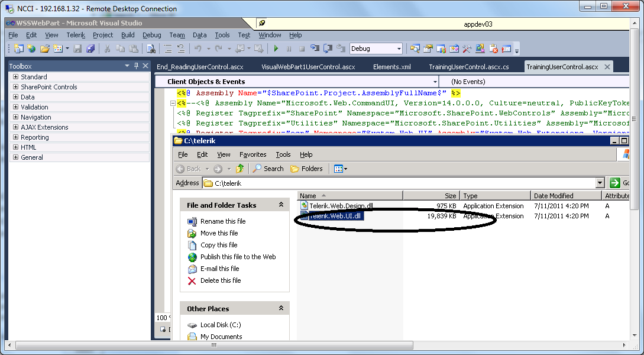
Task: Click the Add New Item toolbar icon
Action: coord(58,49)
